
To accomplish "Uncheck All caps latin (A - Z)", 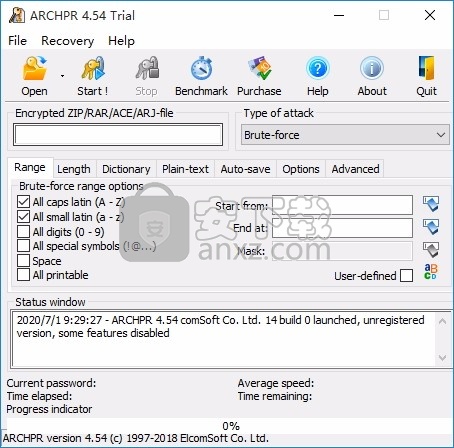I will (x=23, y=202).
